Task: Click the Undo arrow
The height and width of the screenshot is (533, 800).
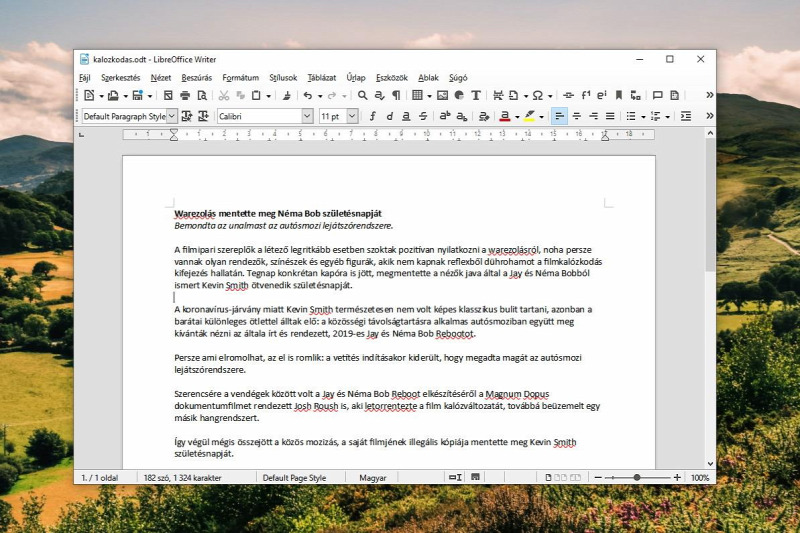Action: [307, 95]
